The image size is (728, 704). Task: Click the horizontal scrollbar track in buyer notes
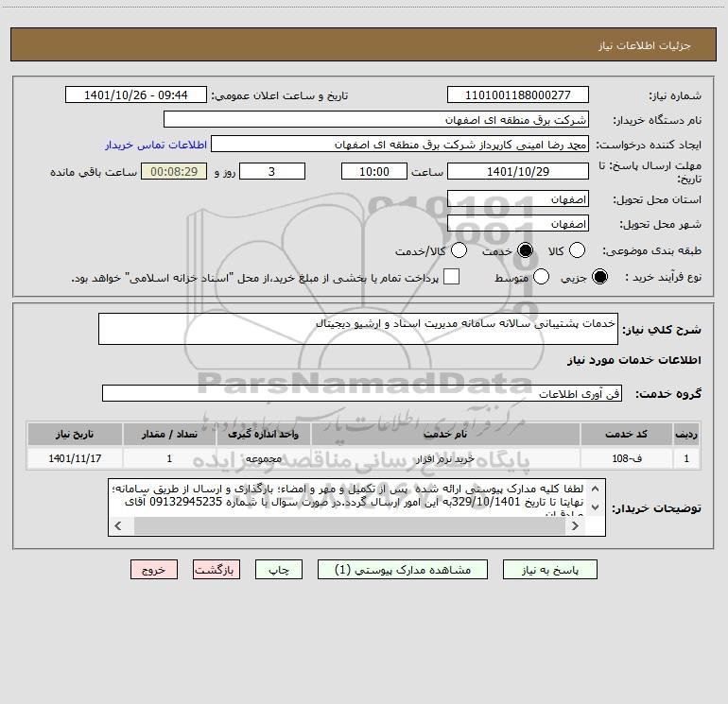pos(349,525)
